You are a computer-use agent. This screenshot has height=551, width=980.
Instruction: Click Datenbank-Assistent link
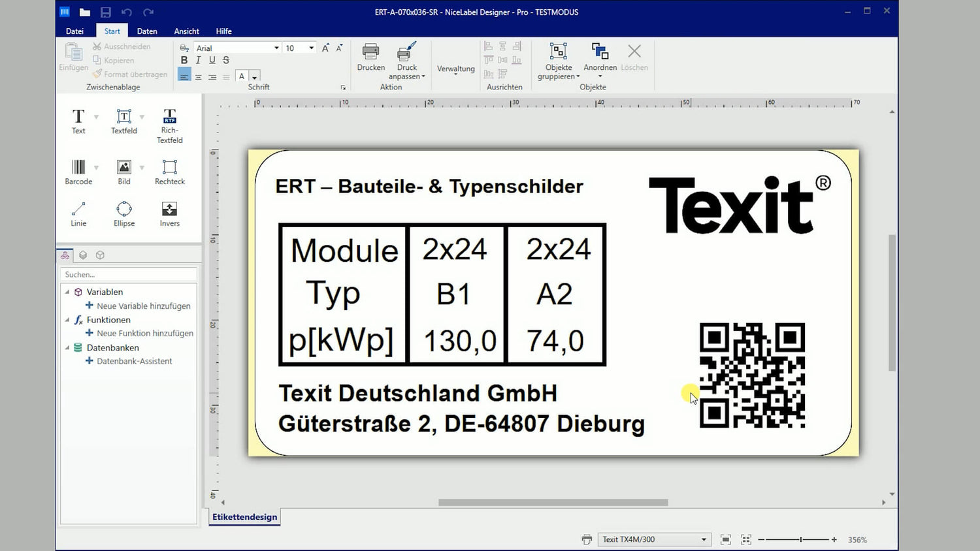pos(129,361)
